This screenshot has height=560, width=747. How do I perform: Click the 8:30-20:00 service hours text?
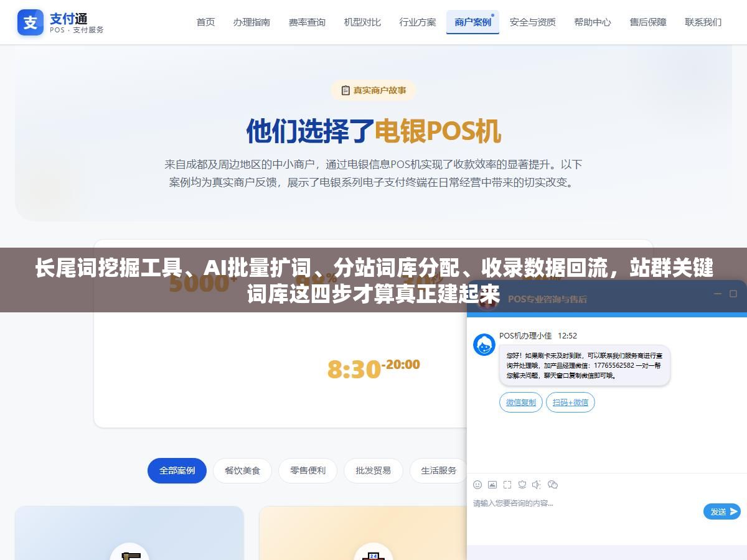tap(374, 368)
